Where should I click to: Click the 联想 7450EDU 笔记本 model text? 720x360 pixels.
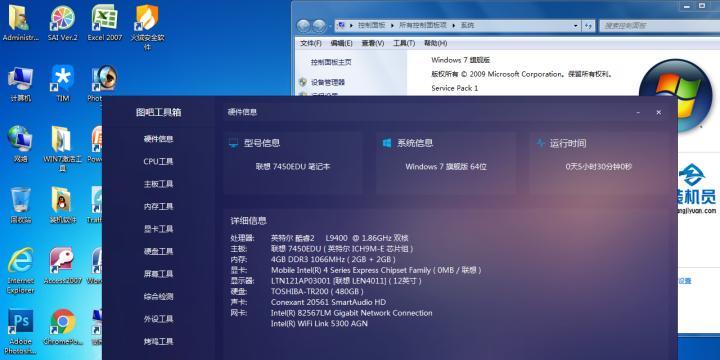[x=292, y=167]
